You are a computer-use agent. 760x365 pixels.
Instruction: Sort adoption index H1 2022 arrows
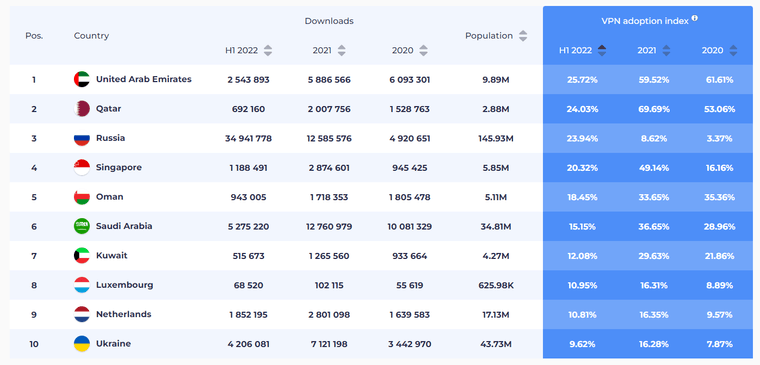click(602, 50)
